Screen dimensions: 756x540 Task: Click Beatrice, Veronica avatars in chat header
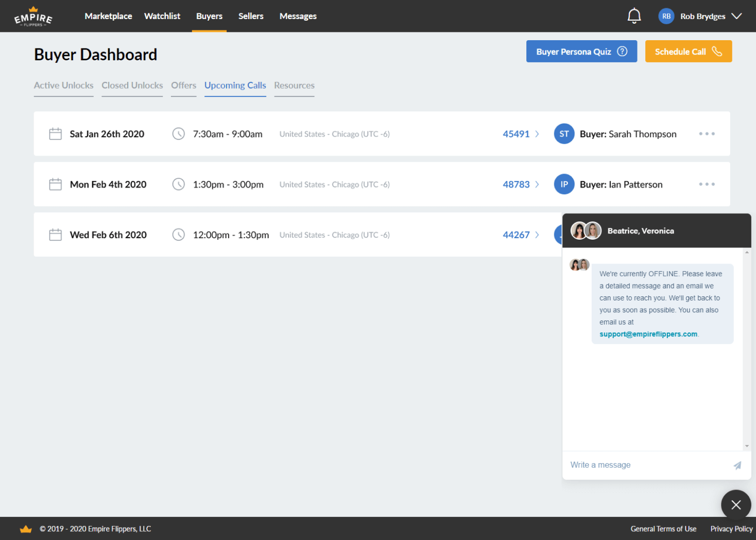586,231
